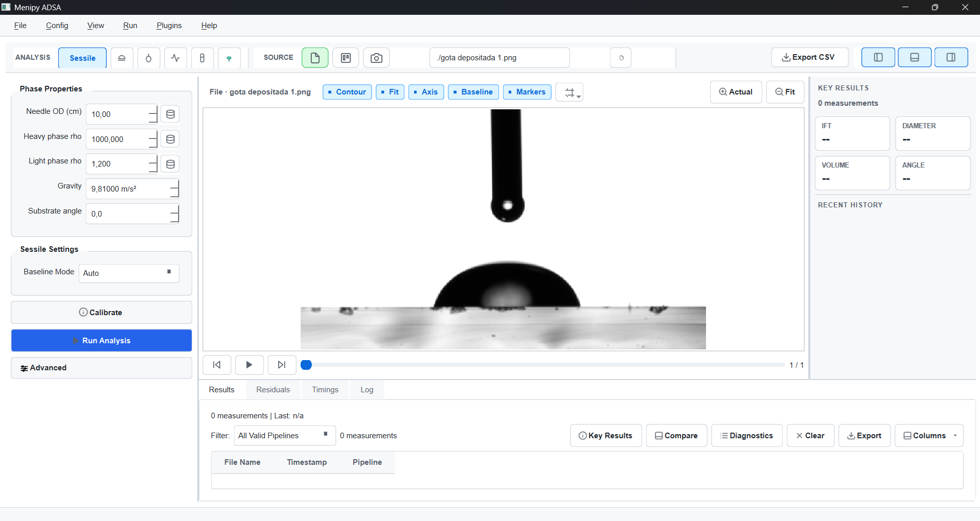Click the file path input field
Image resolution: width=980 pixels, height=521 pixels.
[499, 58]
